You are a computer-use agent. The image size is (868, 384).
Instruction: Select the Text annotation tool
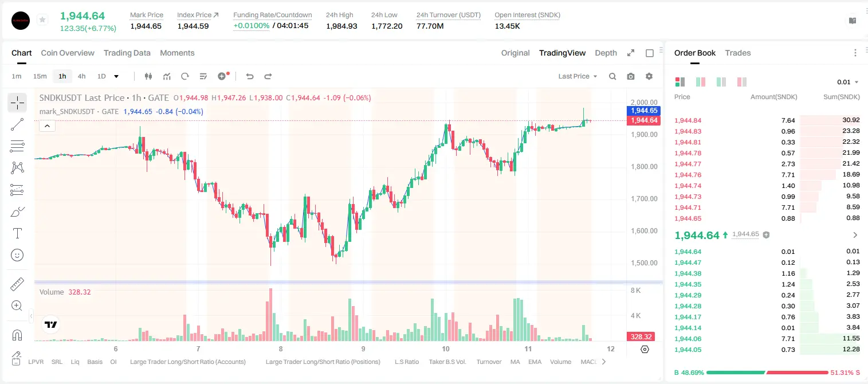coord(17,233)
